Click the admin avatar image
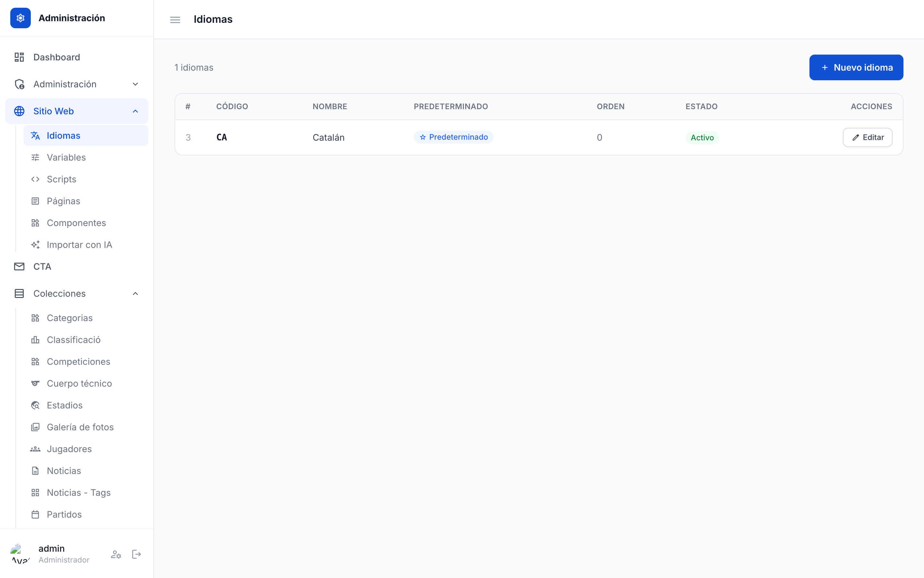Viewport: 924px width, 578px height. (21, 554)
